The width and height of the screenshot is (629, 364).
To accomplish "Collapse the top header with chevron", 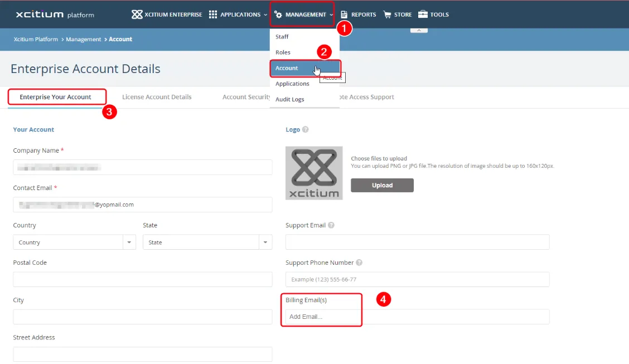I will pyautogui.click(x=419, y=30).
